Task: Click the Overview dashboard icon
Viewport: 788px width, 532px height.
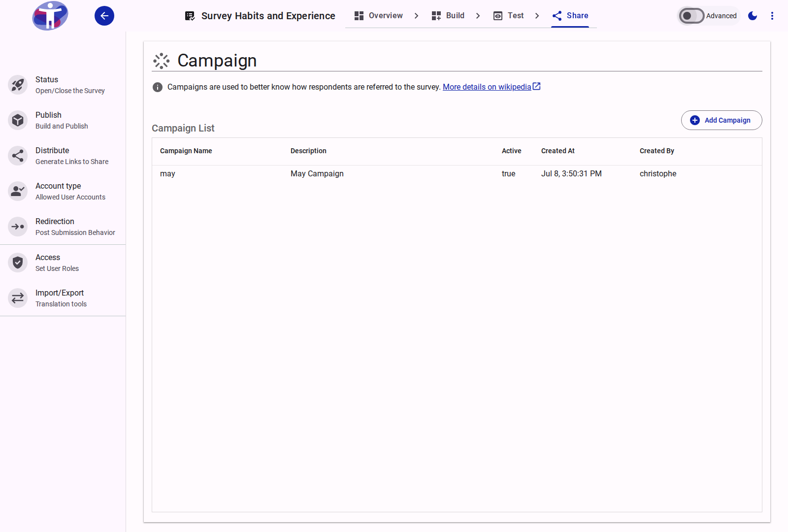Action: coord(359,16)
